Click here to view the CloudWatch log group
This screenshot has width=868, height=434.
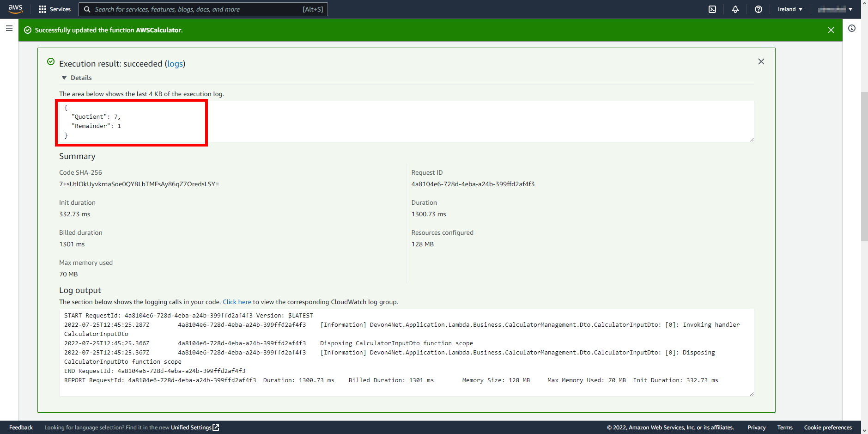237,302
